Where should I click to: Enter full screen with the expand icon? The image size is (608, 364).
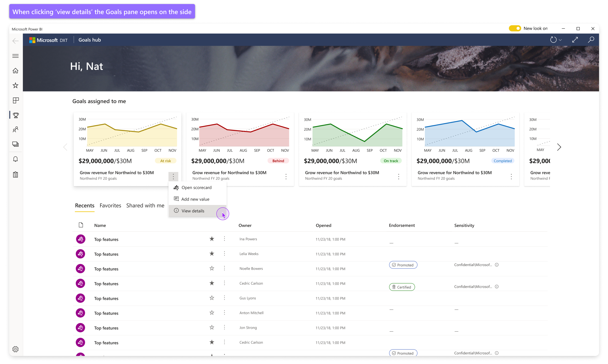[575, 40]
